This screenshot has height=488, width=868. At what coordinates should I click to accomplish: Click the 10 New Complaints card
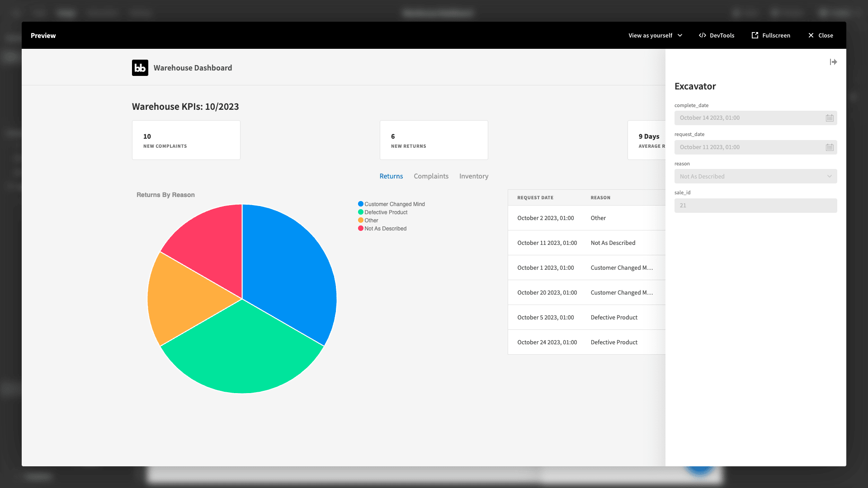click(186, 140)
